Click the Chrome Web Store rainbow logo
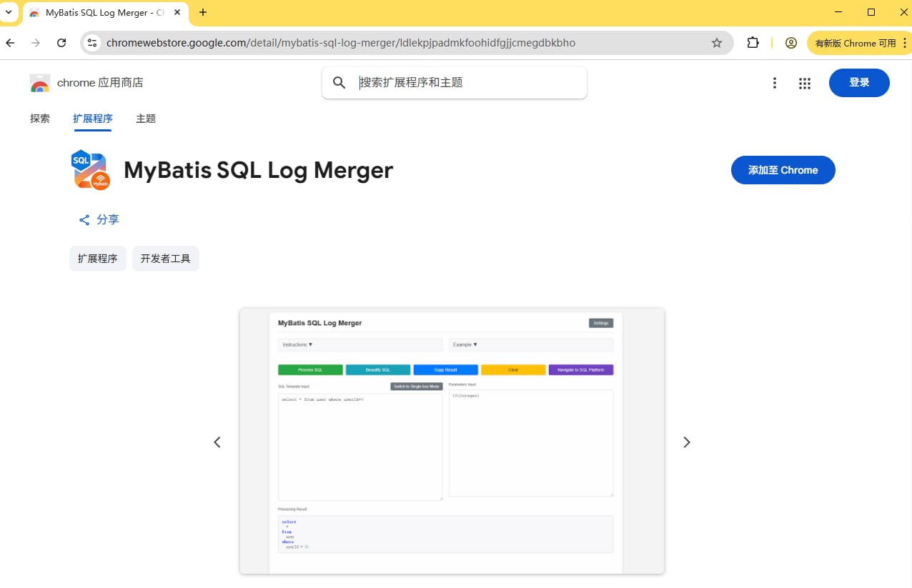Viewport: 912px width, 588px height. pos(40,83)
